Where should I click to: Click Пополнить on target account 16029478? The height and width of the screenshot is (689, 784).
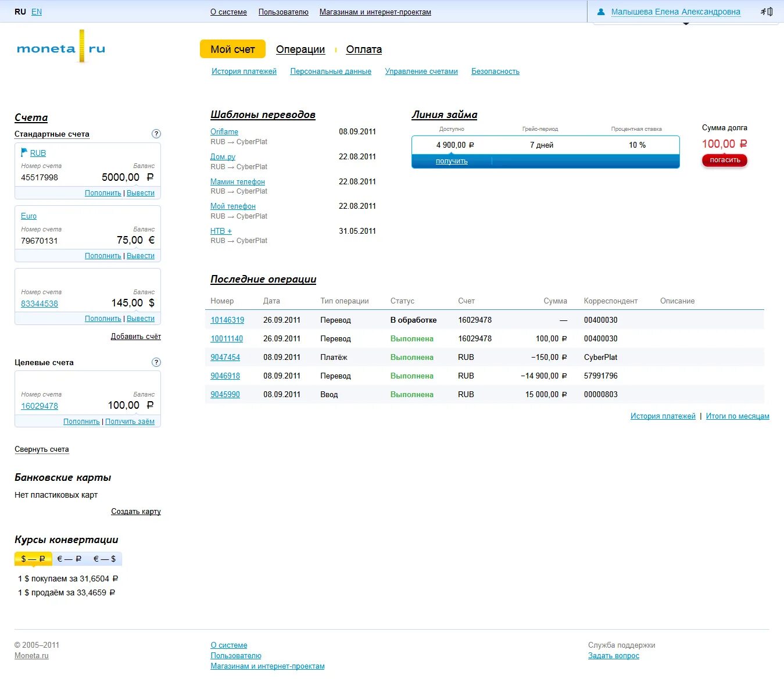[81, 422]
